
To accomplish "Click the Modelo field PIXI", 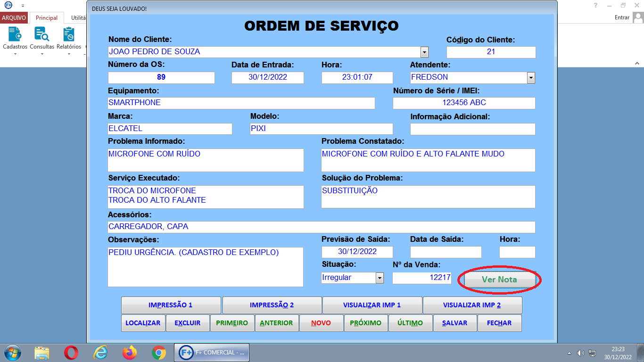I will (x=322, y=129).
